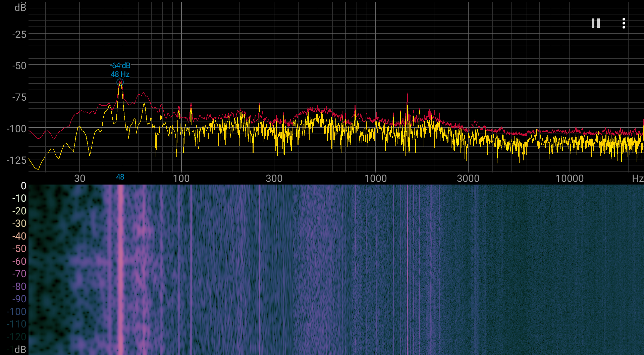644x355 pixels.
Task: Click the '10000' frequency axis label
Action: pos(570,179)
